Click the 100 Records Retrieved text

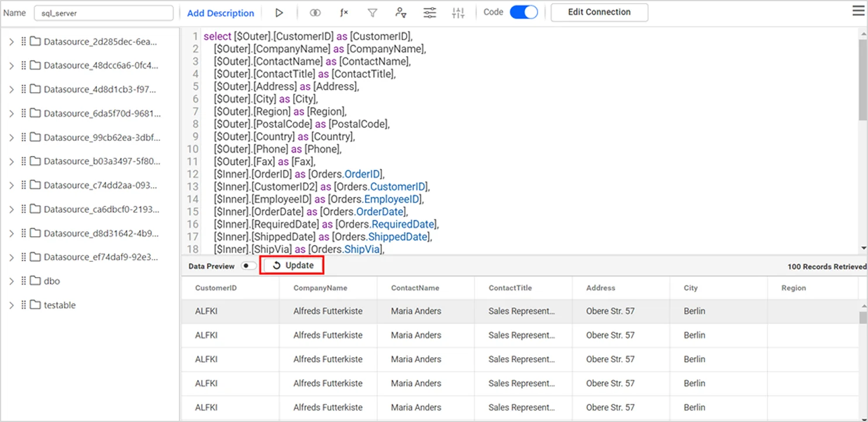827,267
